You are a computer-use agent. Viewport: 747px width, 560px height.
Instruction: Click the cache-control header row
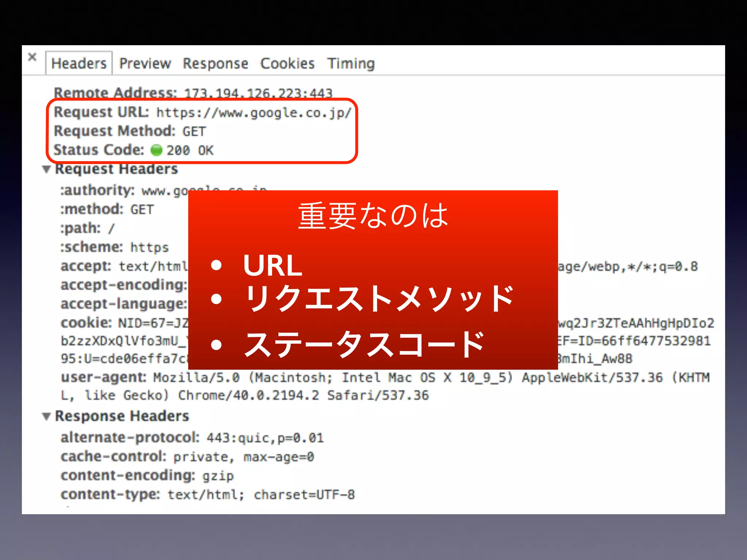point(187,456)
